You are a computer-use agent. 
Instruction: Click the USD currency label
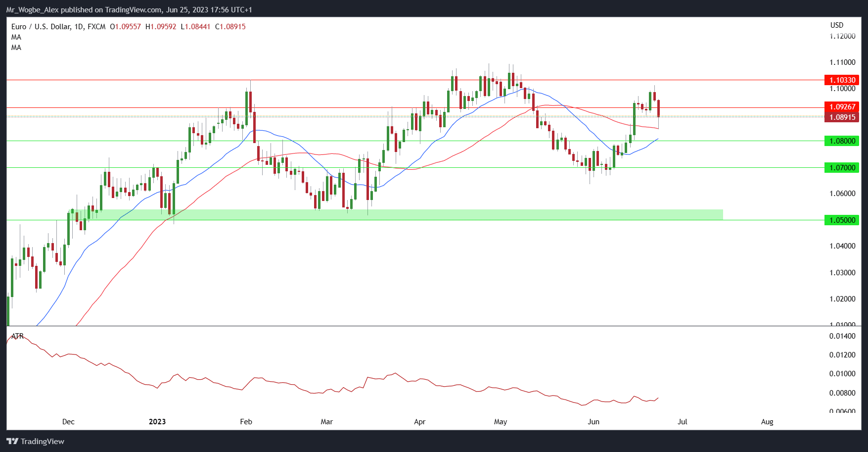(837, 25)
